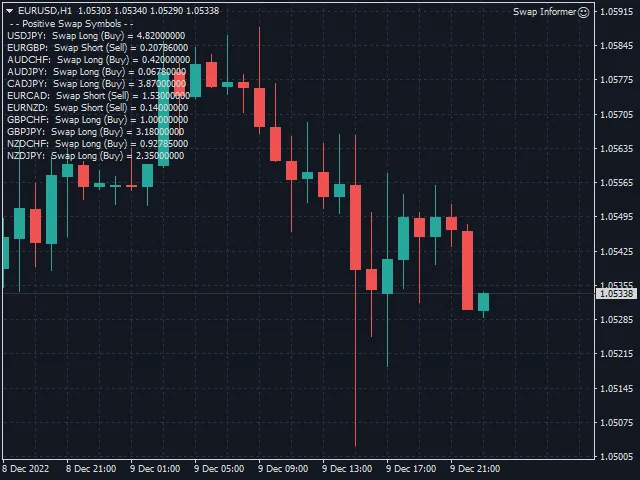Click the 9 Dec 21:00 time label

(475, 468)
